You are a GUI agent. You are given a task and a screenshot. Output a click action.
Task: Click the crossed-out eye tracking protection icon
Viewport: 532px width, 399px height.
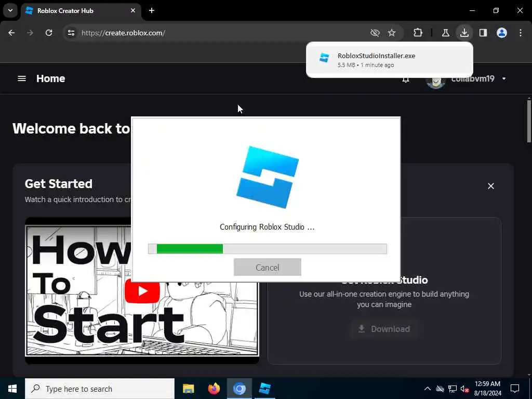tap(375, 33)
